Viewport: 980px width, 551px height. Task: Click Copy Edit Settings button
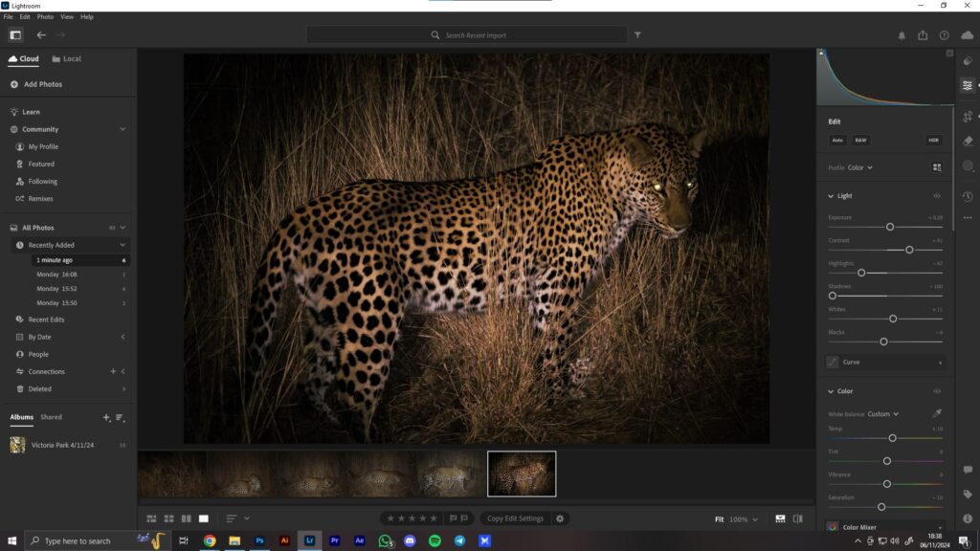click(515, 518)
